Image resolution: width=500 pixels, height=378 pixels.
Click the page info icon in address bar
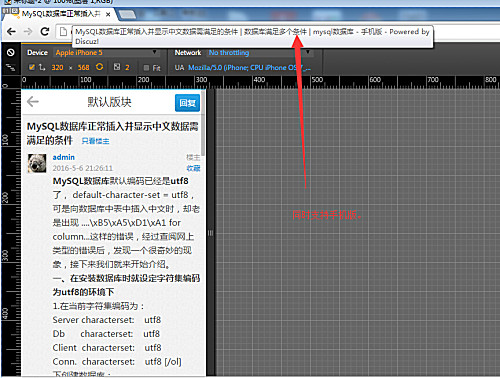click(63, 32)
